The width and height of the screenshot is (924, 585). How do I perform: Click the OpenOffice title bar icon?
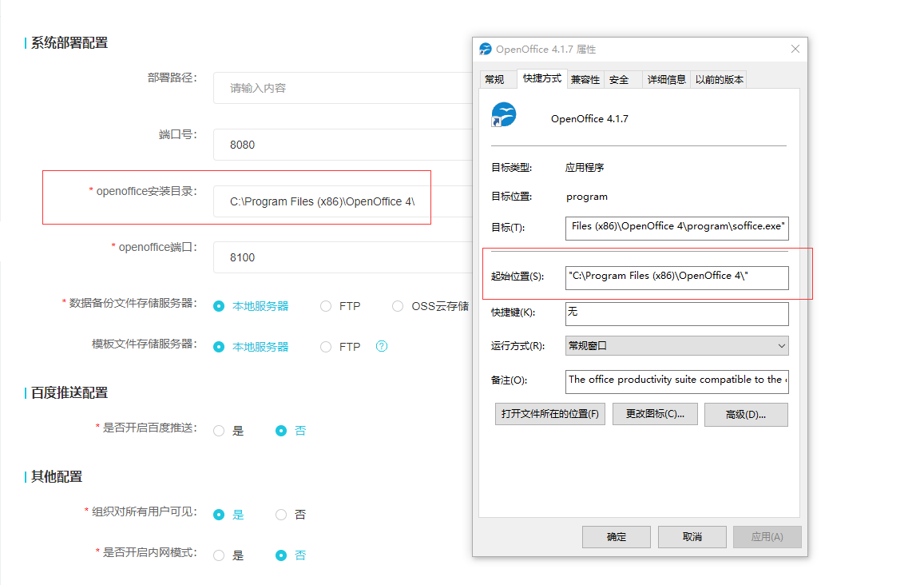486,49
